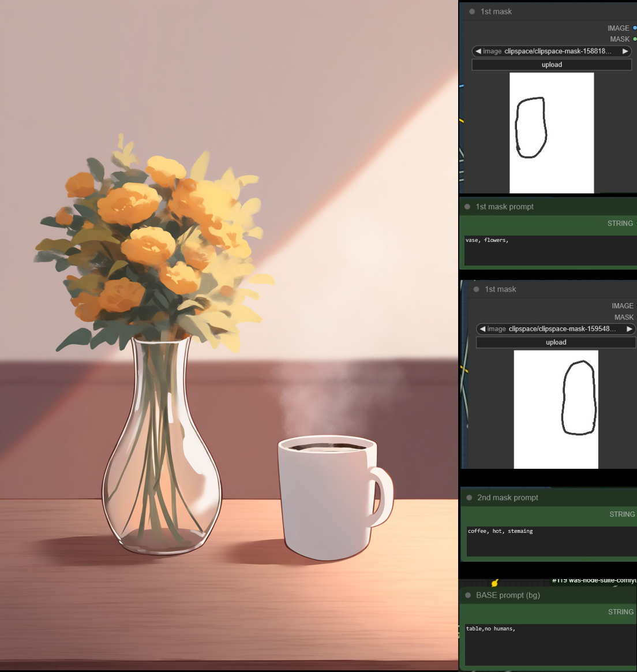This screenshot has width=637, height=672.
Task: Click the green MASK output port of the upper mask node
Action: coord(635,39)
